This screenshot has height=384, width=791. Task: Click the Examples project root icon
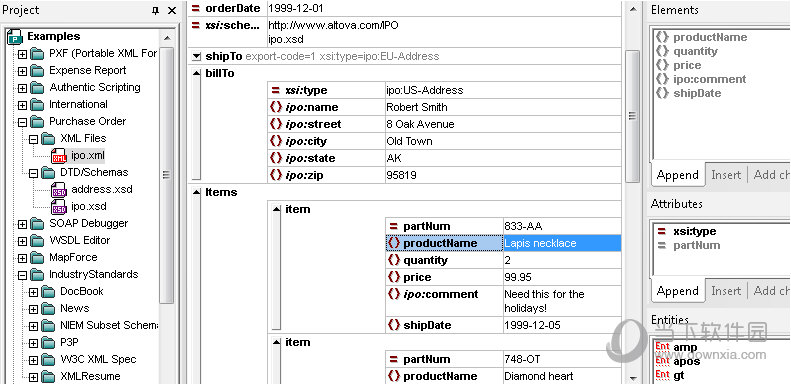15,37
